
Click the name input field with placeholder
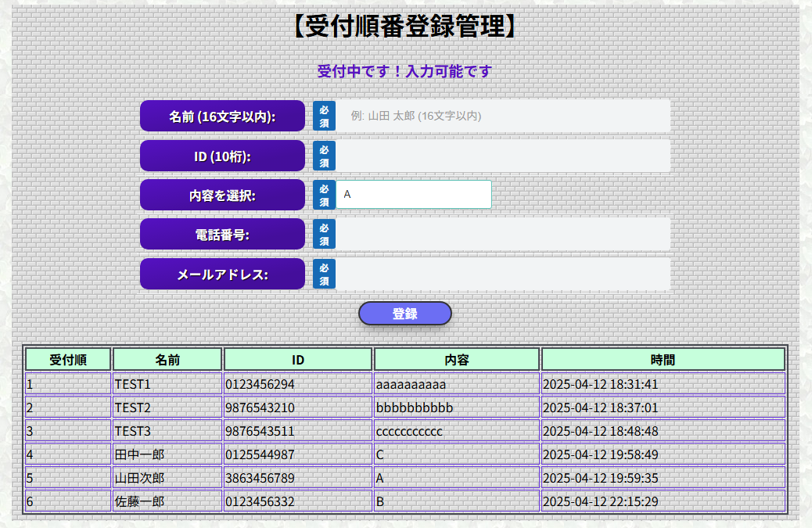[503, 116]
